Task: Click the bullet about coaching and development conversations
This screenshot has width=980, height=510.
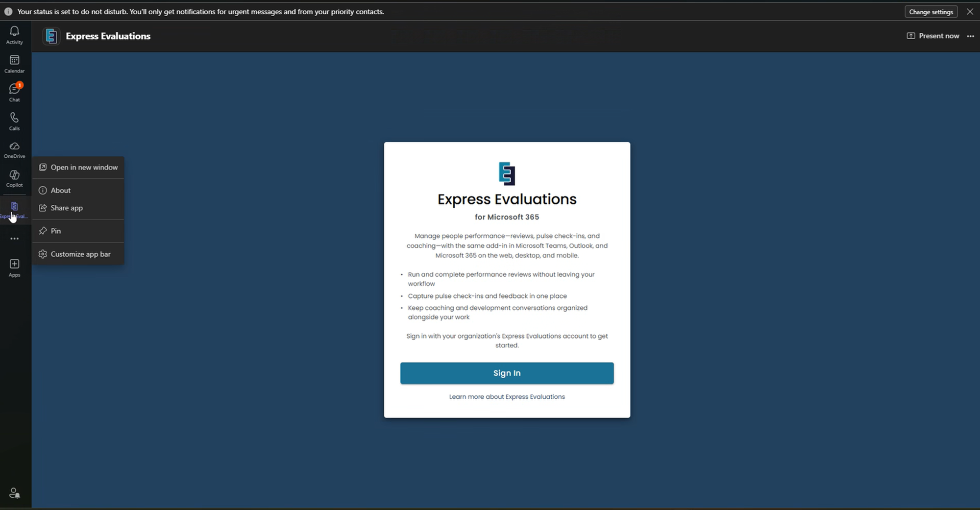Action: point(497,313)
